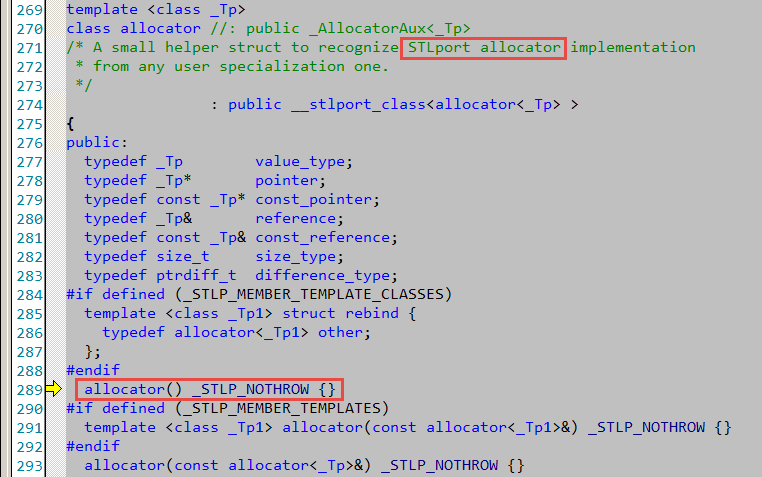Click '#endif' on line 288

[93, 370]
